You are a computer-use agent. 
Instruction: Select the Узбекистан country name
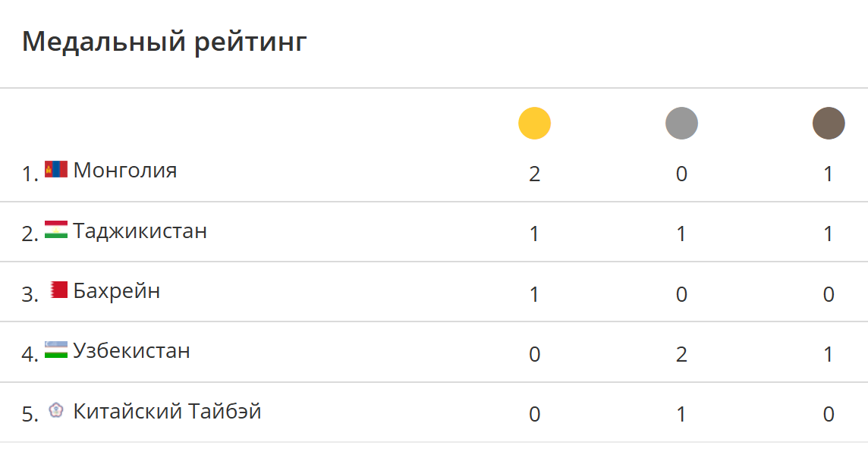[132, 350]
